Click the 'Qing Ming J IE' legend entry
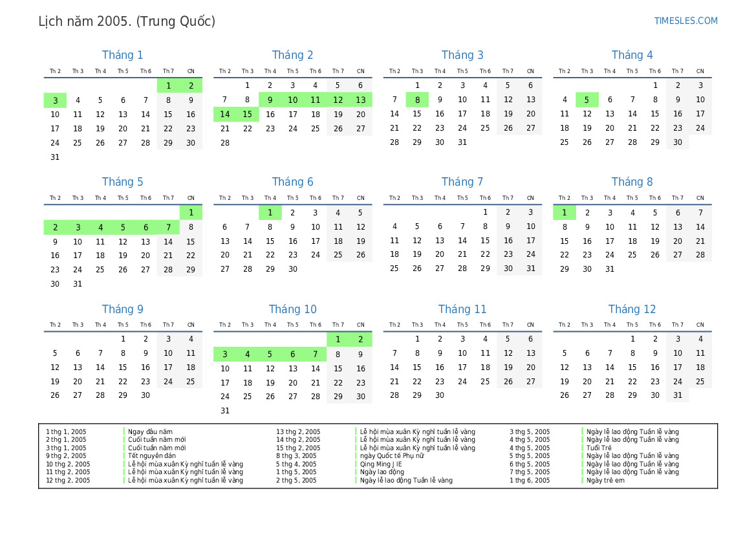The width and height of the screenshot is (756, 535). [380, 464]
